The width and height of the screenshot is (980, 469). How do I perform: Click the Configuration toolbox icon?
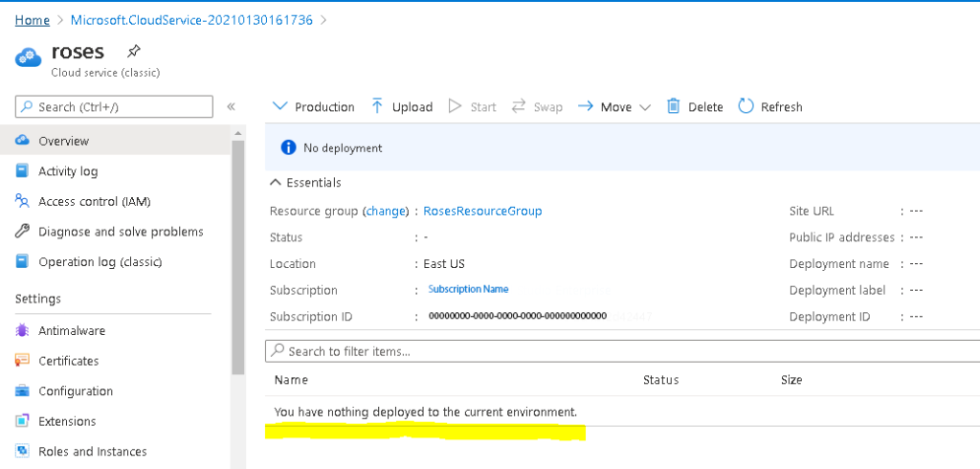pos(23,391)
